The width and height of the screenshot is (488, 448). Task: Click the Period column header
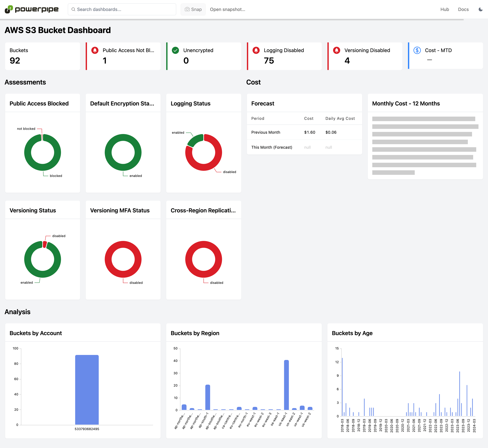[x=258, y=119]
